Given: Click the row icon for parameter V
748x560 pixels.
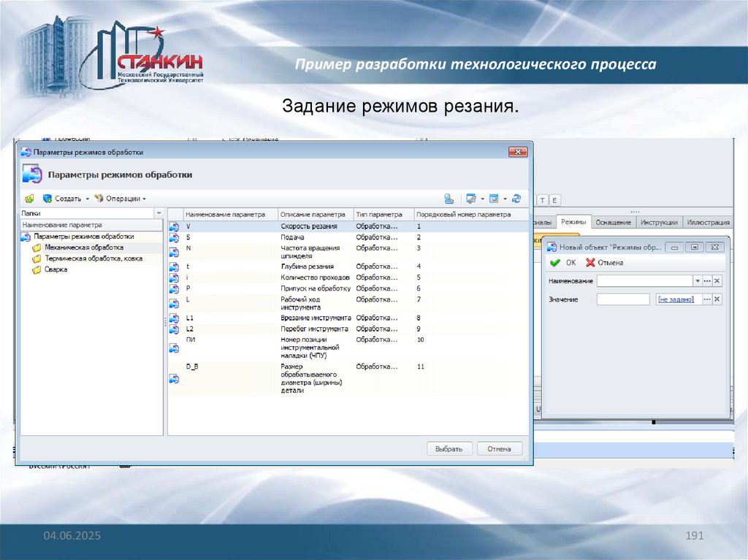Looking at the screenshot, I should (x=174, y=226).
